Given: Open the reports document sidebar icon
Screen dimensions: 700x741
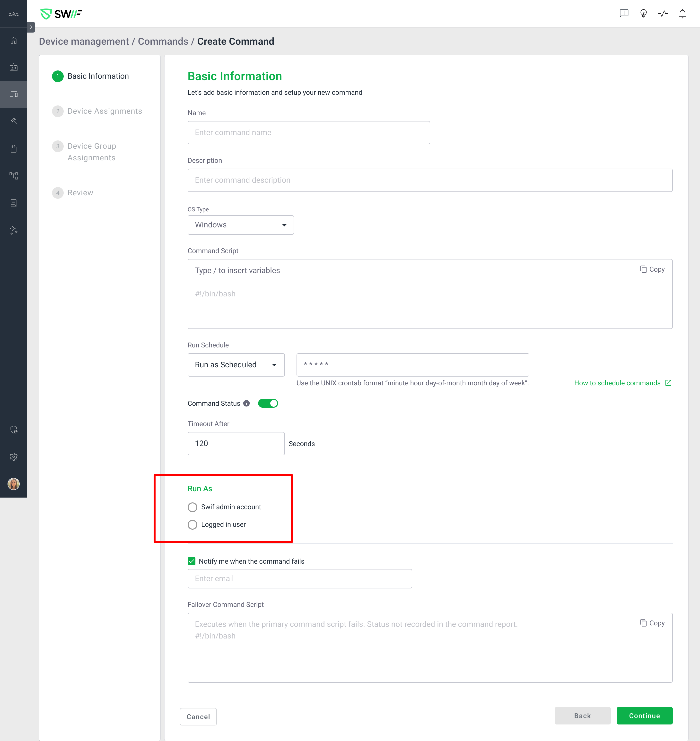Looking at the screenshot, I should [13, 203].
